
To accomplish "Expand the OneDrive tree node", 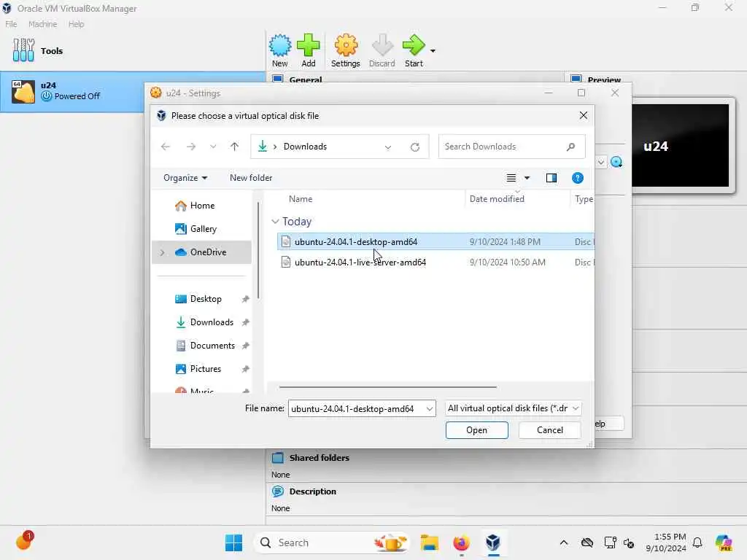I will click(162, 252).
